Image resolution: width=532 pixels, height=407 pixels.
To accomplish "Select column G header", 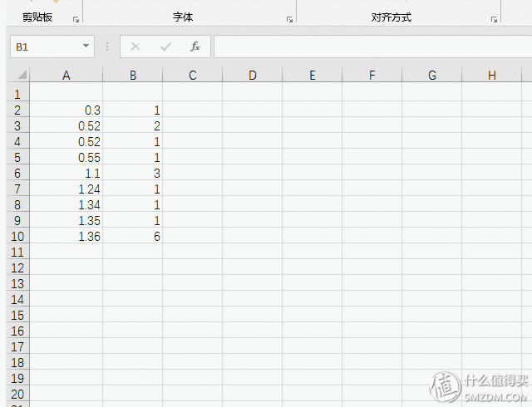I will point(432,75).
